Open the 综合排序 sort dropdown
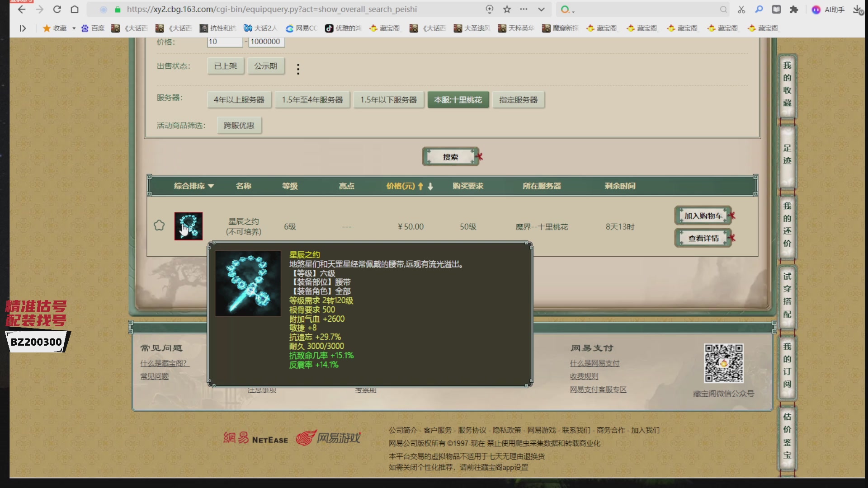This screenshot has height=488, width=868. pyautogui.click(x=193, y=186)
